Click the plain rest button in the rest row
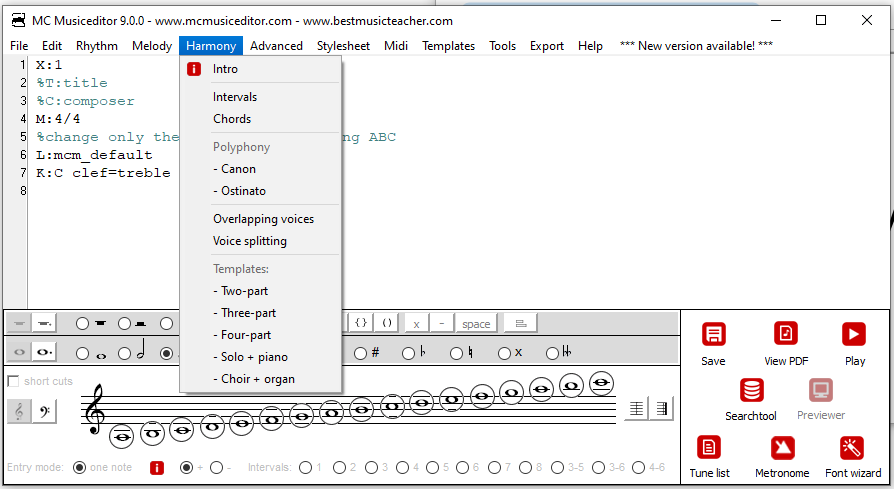Viewport: 894px width, 489px height. (19, 323)
